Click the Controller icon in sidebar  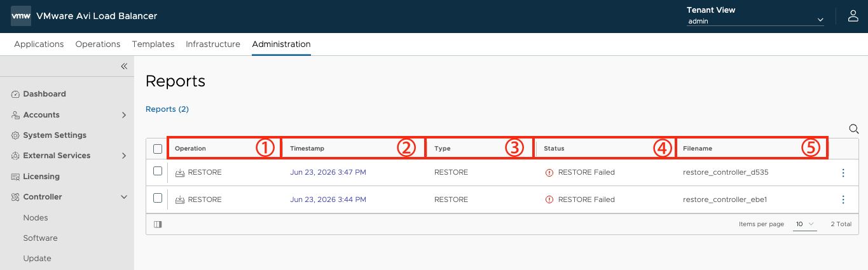(x=16, y=197)
